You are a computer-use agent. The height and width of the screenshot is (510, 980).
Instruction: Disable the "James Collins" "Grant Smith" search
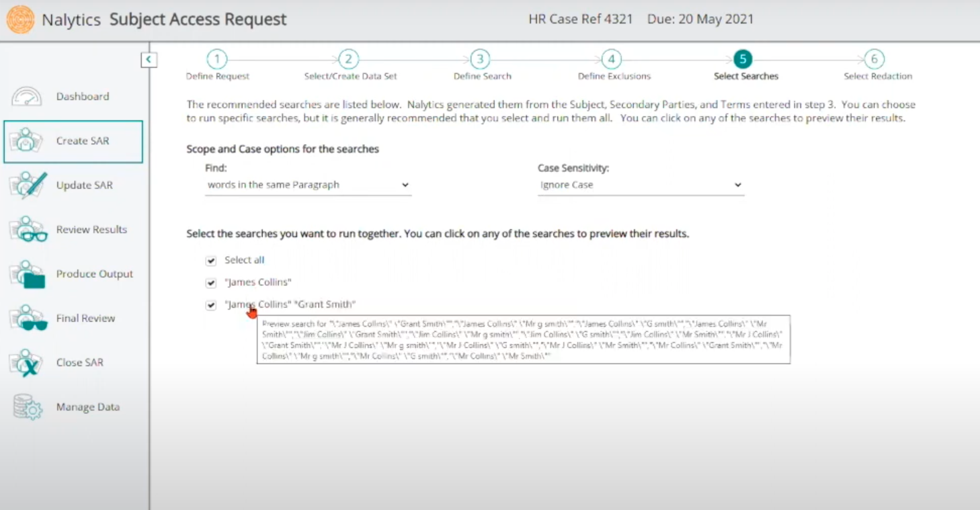(210, 304)
